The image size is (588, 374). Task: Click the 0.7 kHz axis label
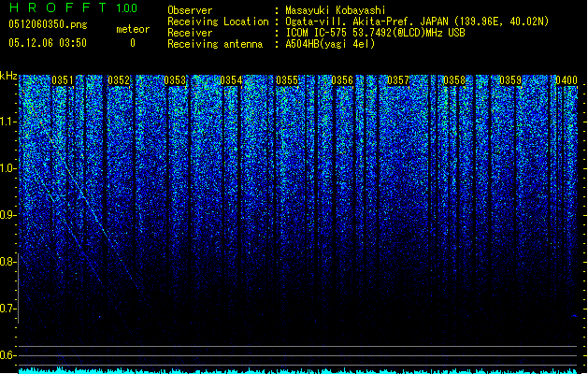[x=8, y=309]
